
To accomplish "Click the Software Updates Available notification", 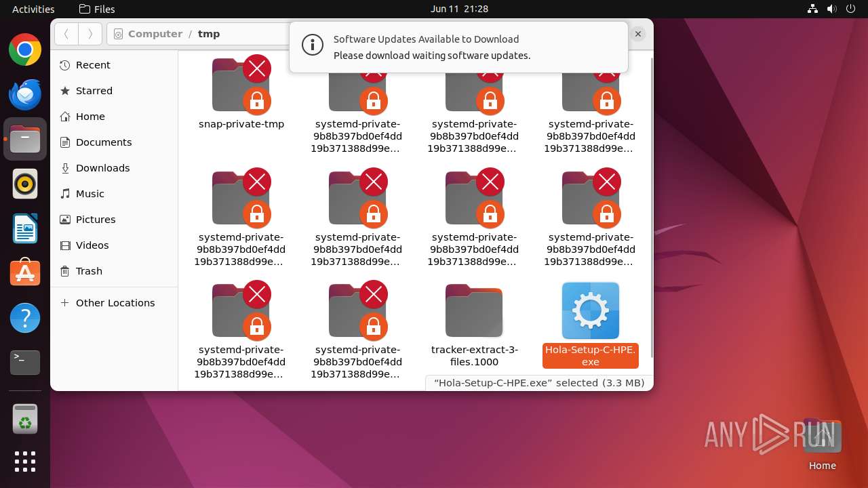I will pos(458,47).
